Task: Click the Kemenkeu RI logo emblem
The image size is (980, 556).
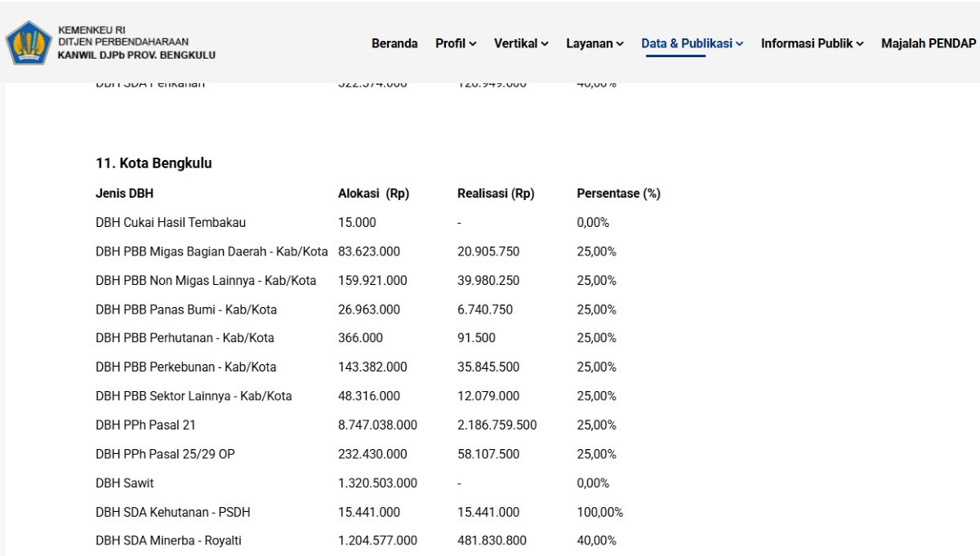Action: pos(29,42)
